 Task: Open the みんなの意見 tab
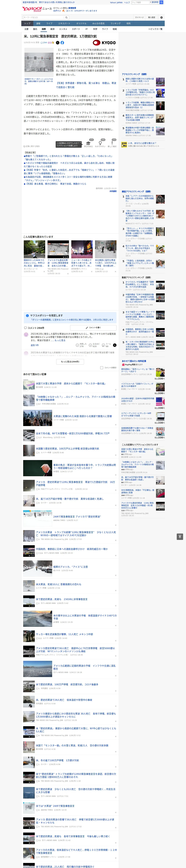pyautogui.click(x=98, y=23)
